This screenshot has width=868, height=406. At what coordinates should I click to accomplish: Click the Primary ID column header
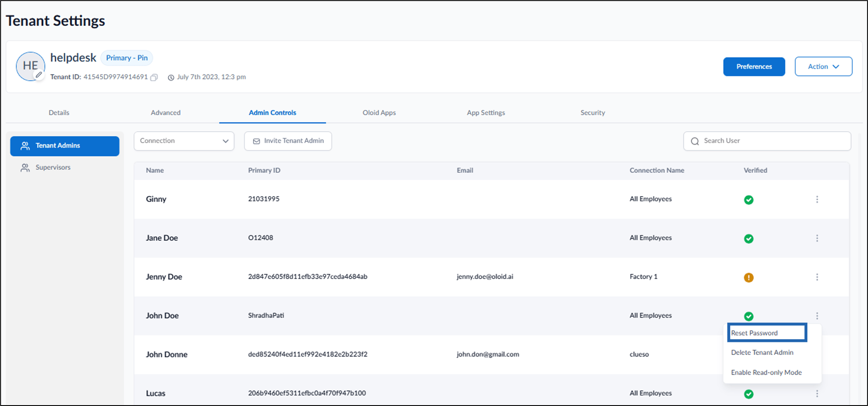coord(264,170)
